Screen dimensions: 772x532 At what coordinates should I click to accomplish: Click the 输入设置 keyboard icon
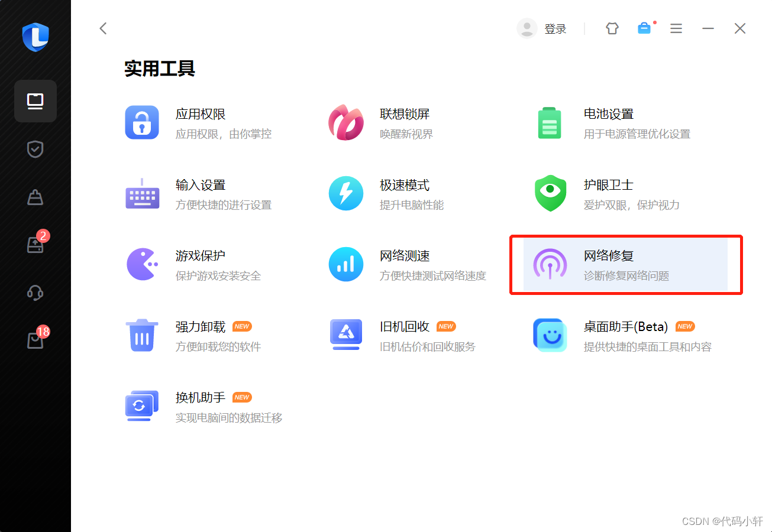click(142, 193)
